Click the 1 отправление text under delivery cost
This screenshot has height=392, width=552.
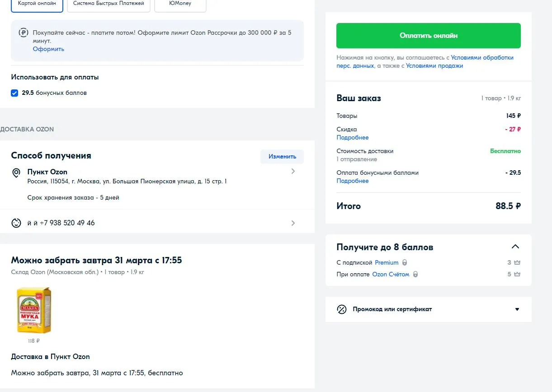[357, 159]
